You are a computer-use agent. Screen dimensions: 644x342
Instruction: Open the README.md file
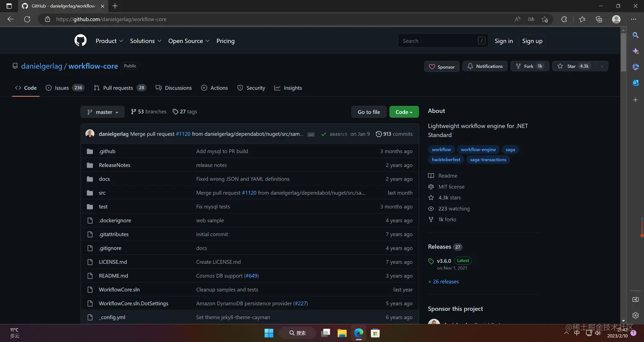[x=113, y=276]
